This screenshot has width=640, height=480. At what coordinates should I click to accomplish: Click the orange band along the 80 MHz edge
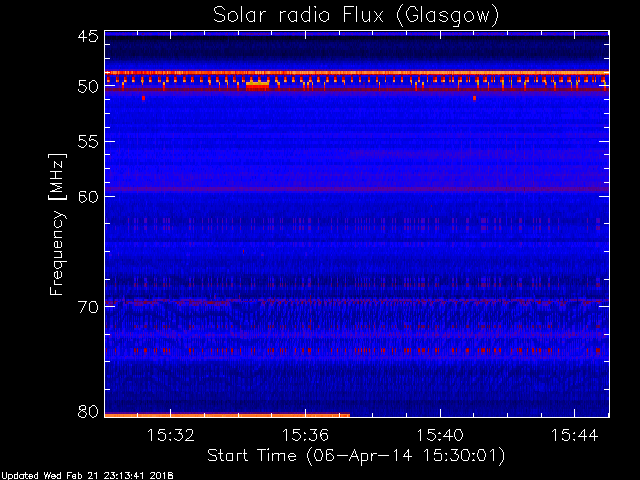(227, 416)
